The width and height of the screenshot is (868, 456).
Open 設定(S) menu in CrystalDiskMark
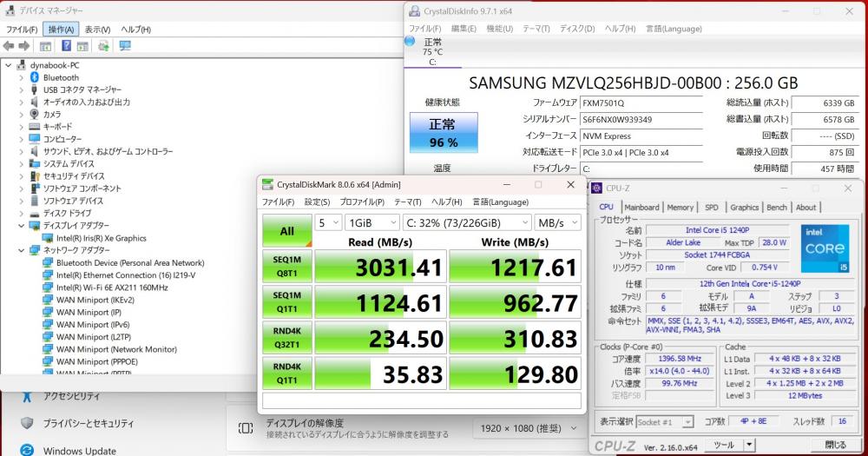(317, 202)
